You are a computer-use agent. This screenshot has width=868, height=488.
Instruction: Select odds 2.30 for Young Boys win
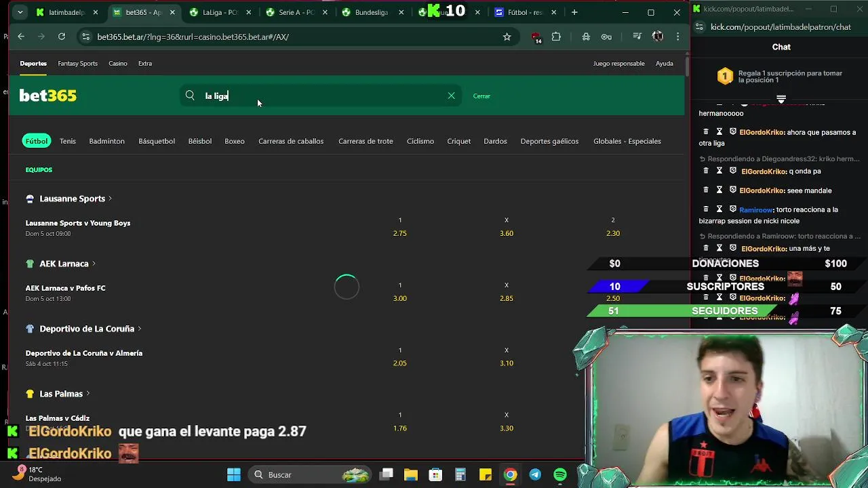pos(613,233)
